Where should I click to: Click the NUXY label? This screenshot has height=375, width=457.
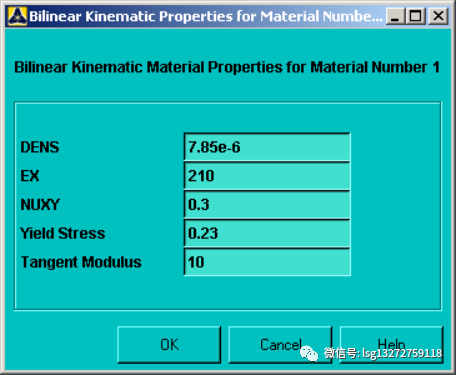[40, 204]
